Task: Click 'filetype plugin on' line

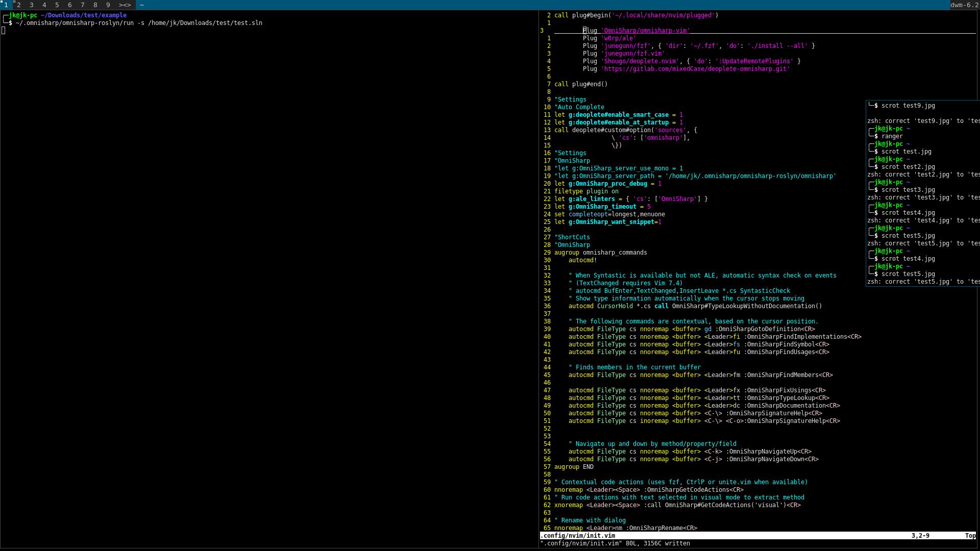Action: 586,191
